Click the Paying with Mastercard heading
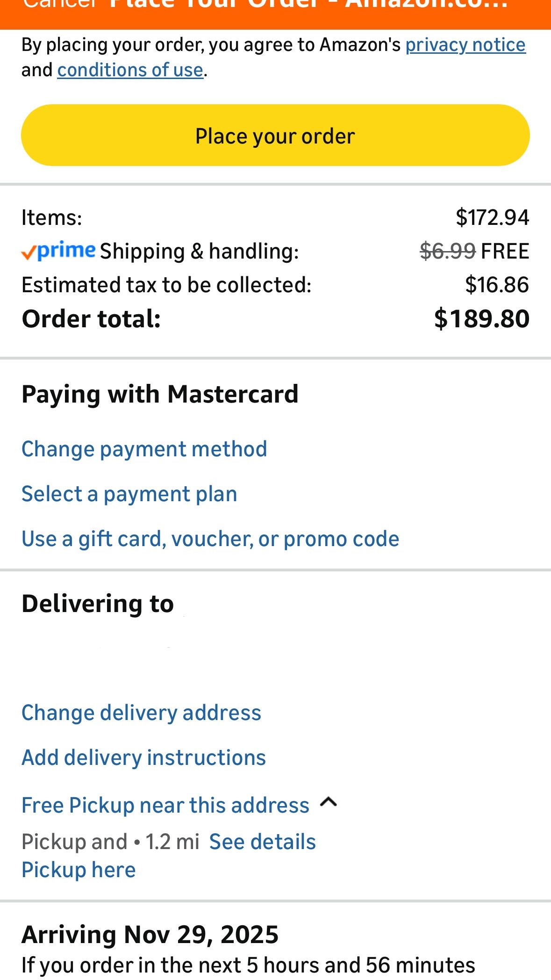 pyautogui.click(x=160, y=393)
